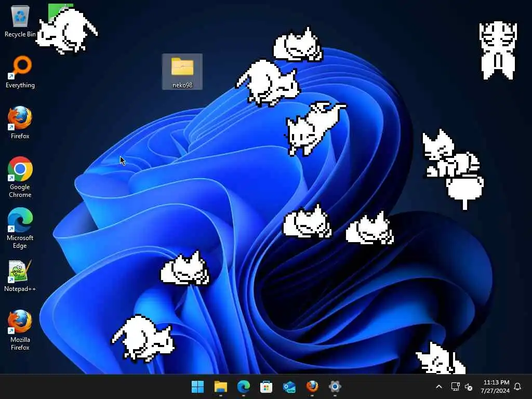
Task: Select the Notepad++ desktop shortcut
Action: pos(20,276)
